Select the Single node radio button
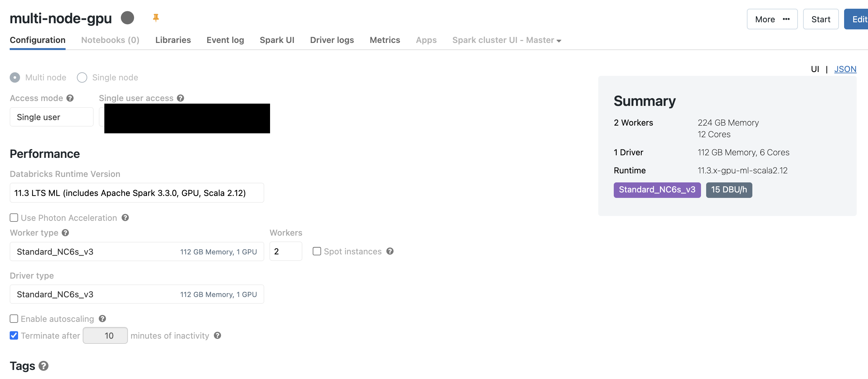Screen dimensions: 868x379 click(82, 77)
